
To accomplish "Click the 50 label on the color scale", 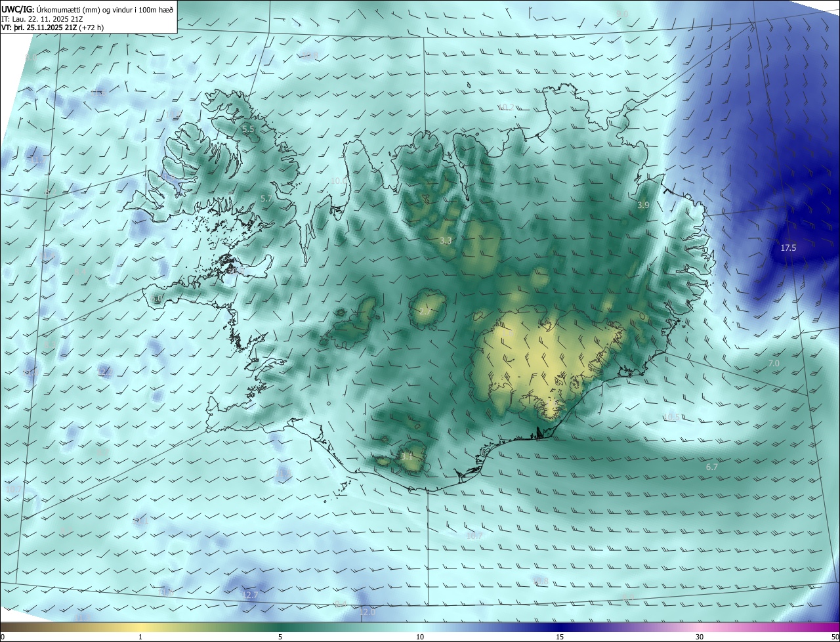I will [x=835, y=637].
